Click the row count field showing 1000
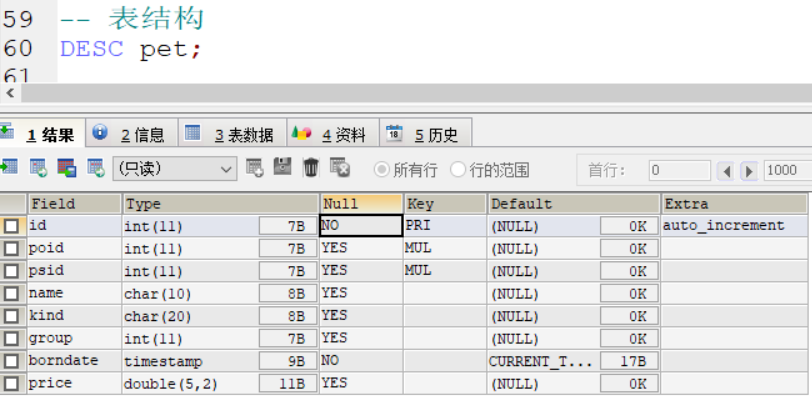The width and height of the screenshot is (812, 403). click(787, 170)
